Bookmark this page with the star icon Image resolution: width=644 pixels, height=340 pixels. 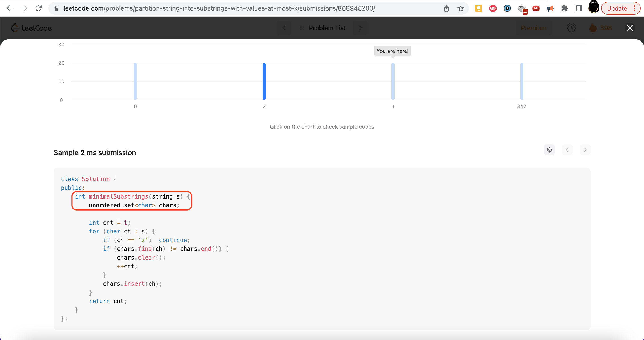[461, 8]
